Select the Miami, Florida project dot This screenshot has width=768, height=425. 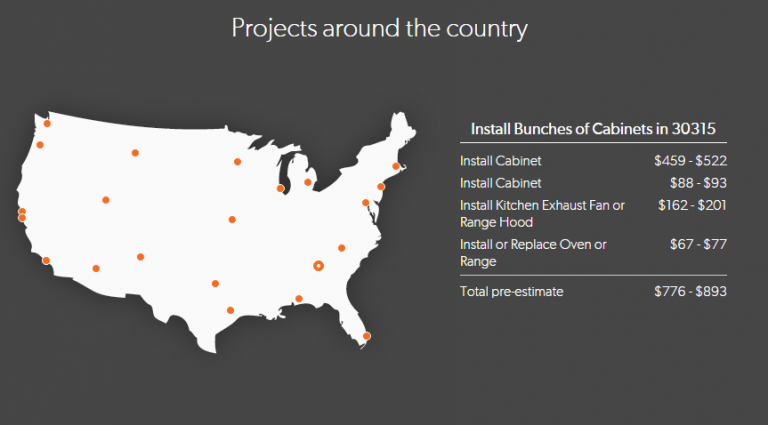(366, 336)
